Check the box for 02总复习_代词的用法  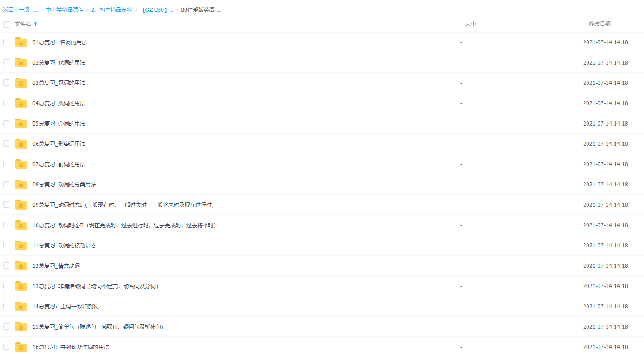[6, 62]
